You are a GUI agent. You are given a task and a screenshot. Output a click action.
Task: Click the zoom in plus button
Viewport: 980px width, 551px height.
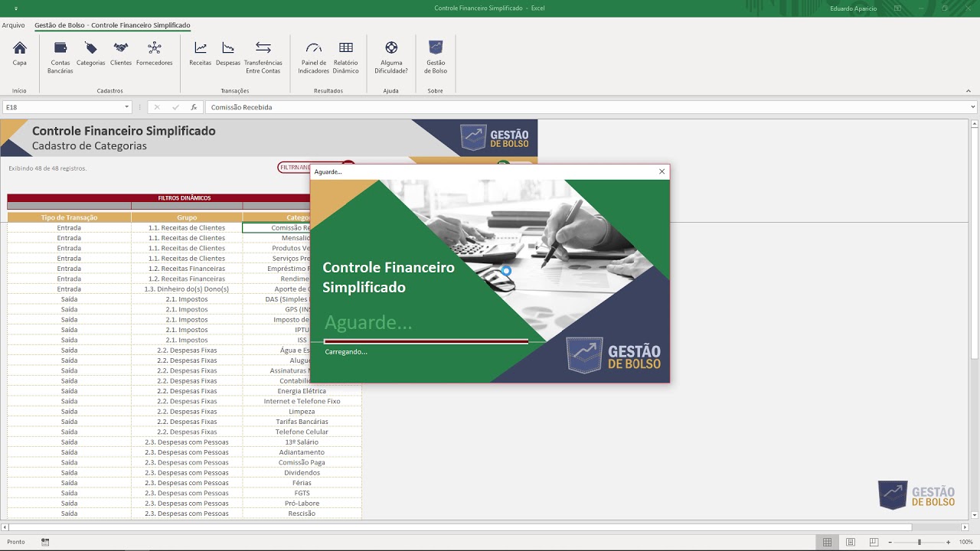click(x=949, y=542)
